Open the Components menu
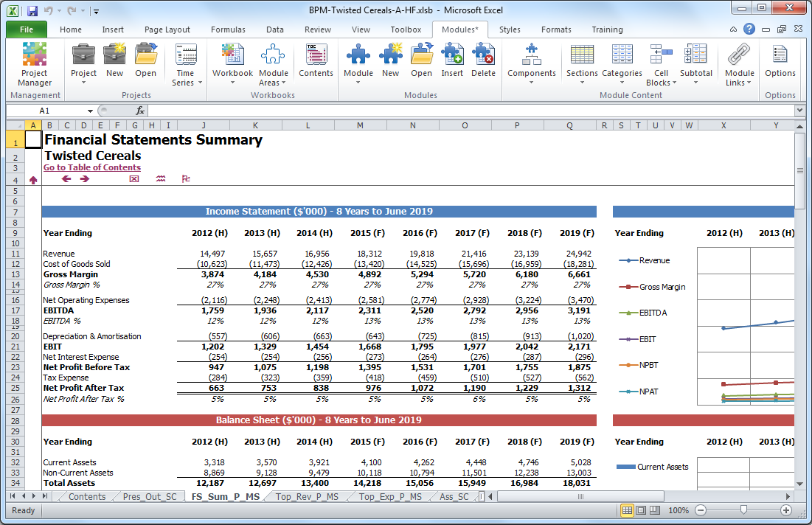Screen dimensions: 812x525 [531, 64]
